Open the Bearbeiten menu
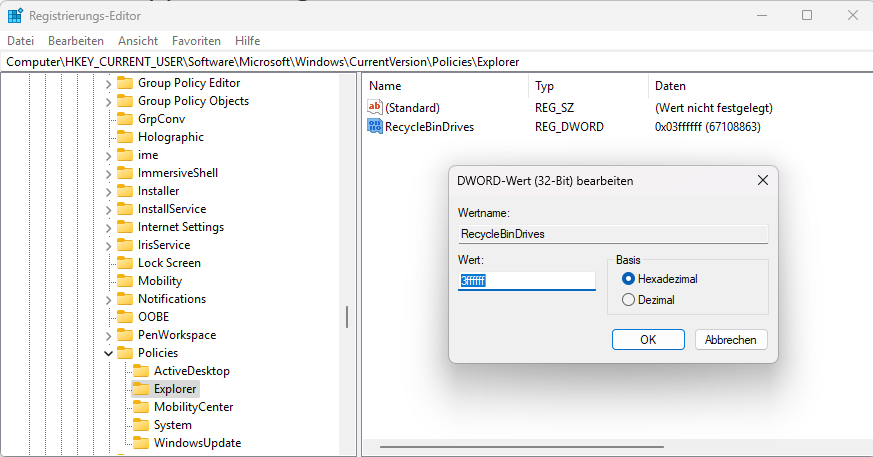 [x=76, y=41]
